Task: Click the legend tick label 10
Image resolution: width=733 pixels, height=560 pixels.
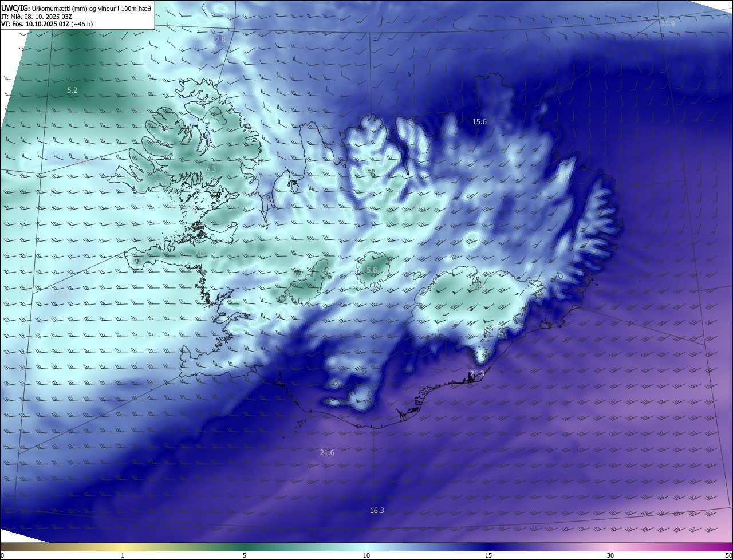Action: coord(366,555)
